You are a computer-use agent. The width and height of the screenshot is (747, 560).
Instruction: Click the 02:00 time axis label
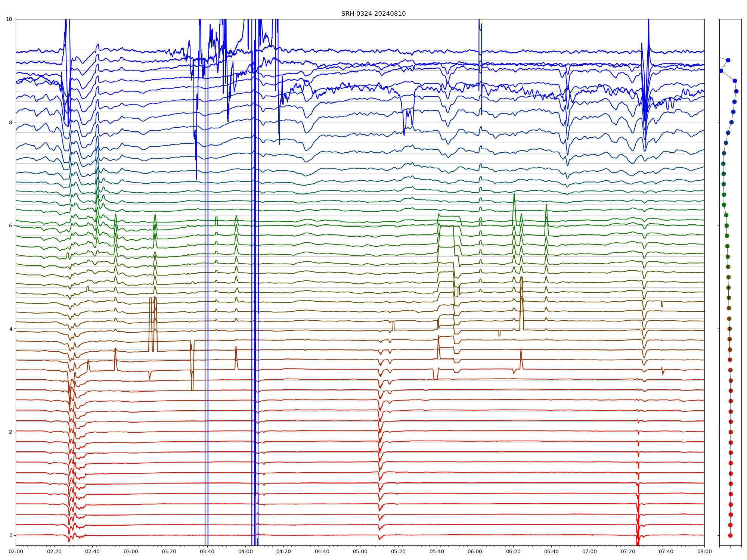pos(16,551)
